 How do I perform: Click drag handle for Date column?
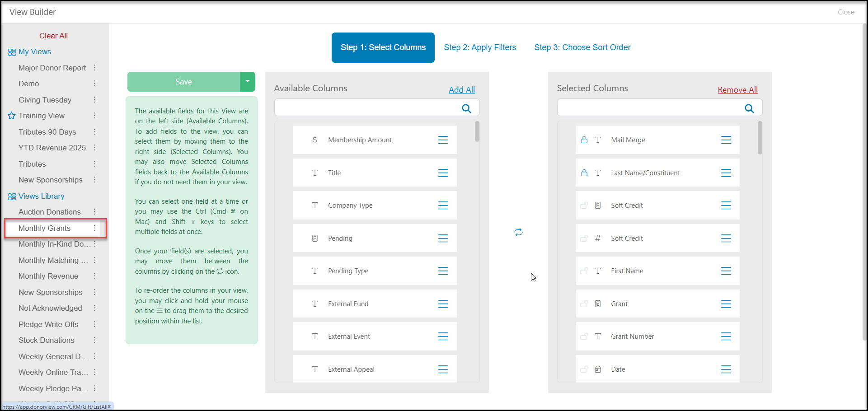(x=726, y=369)
